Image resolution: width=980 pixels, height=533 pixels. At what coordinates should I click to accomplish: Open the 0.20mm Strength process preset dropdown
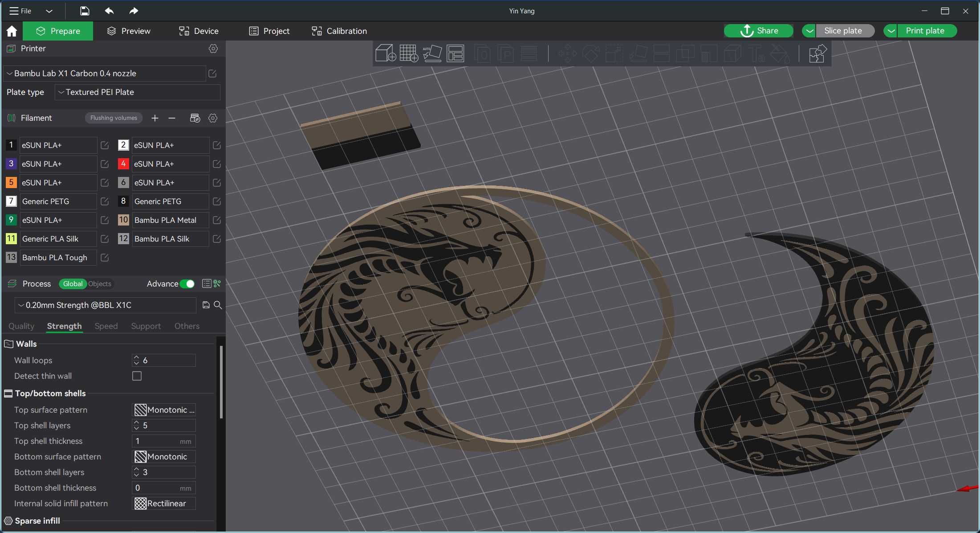106,305
